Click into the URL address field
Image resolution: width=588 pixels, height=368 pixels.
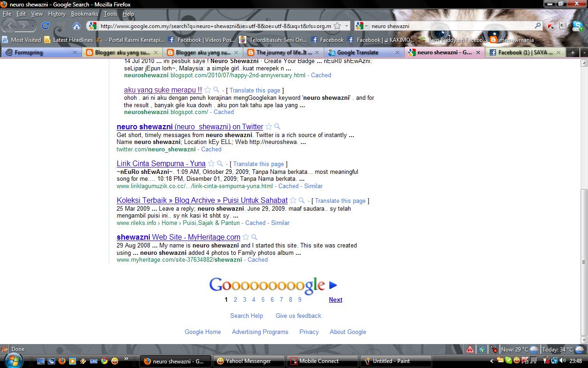click(x=215, y=26)
